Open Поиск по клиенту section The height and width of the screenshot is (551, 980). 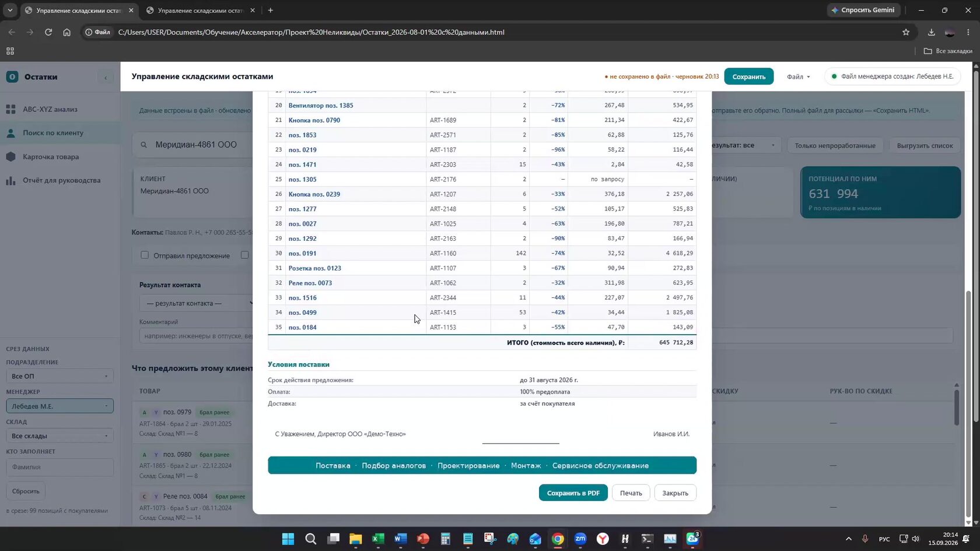pyautogui.click(x=52, y=133)
